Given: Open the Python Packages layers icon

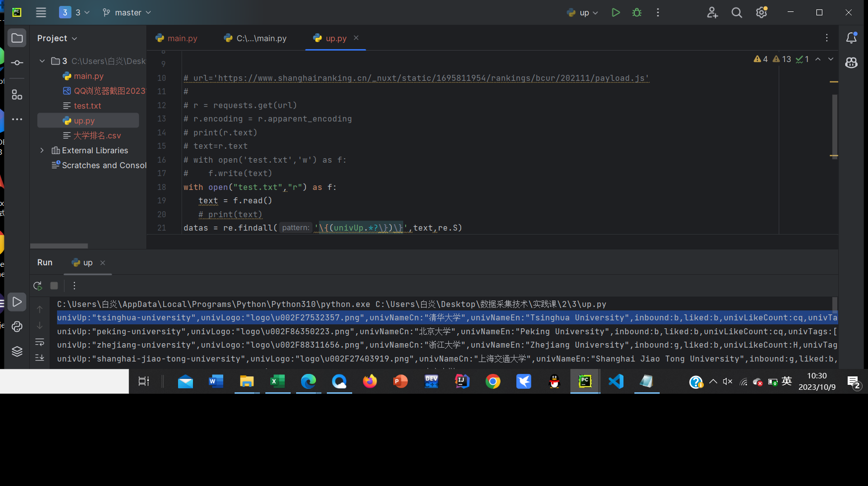Looking at the screenshot, I should coord(17,351).
